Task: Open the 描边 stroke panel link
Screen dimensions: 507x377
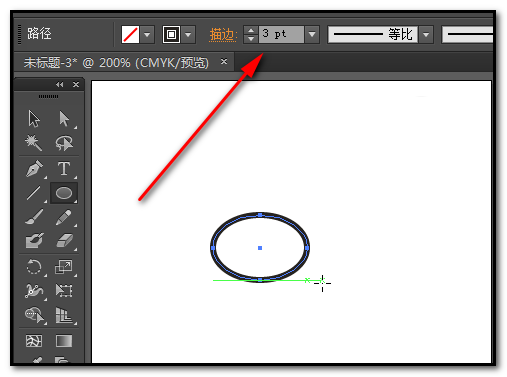Action: coord(223,35)
